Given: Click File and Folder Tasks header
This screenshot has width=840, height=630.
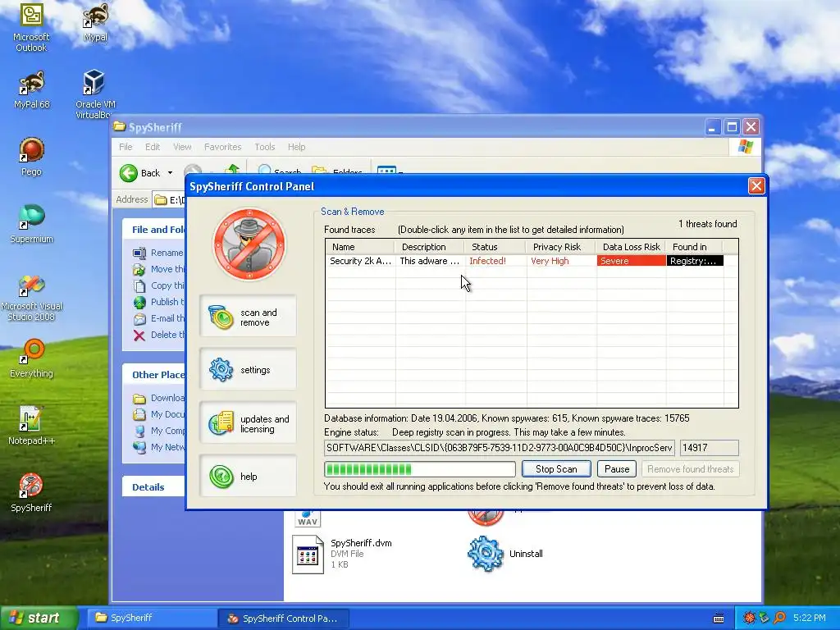Looking at the screenshot, I should pos(153,230).
